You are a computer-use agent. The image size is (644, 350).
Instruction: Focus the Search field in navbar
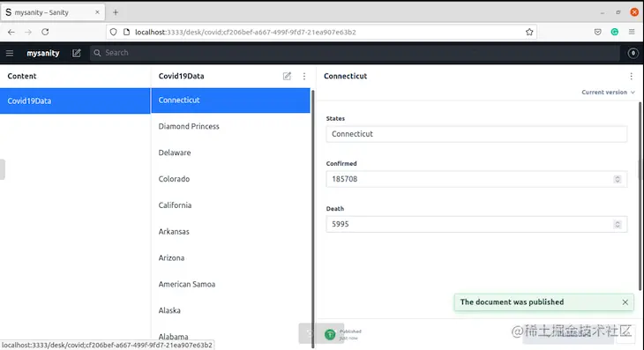point(355,53)
